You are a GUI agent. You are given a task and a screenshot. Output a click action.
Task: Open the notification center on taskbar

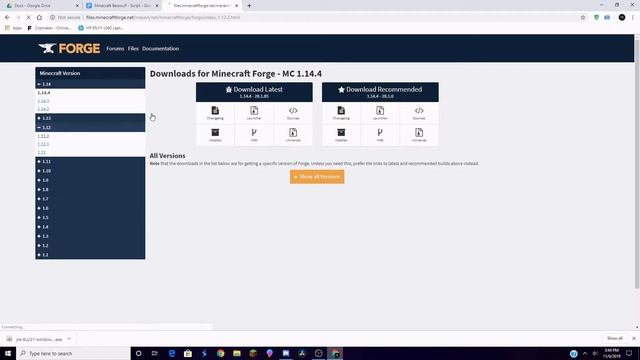[x=629, y=353]
